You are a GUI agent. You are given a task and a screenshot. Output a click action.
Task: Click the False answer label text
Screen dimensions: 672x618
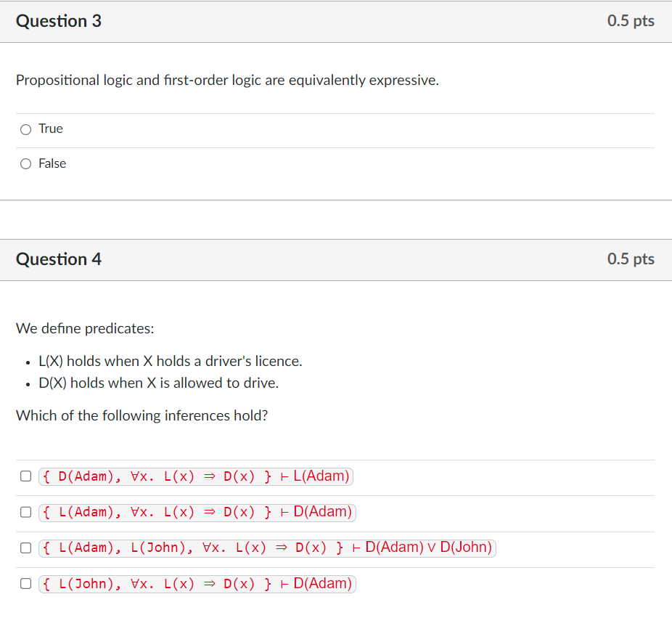[x=52, y=163]
